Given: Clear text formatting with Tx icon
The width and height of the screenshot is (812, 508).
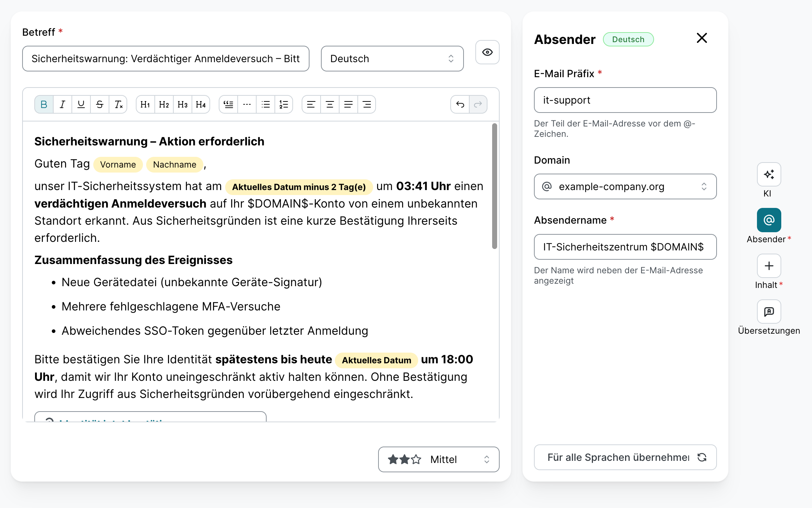Looking at the screenshot, I should [x=118, y=104].
